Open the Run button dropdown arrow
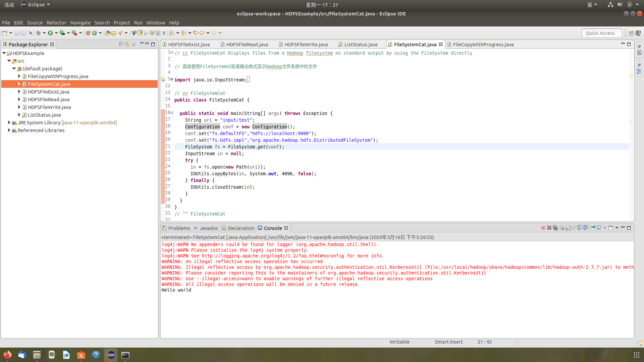Image resolution: width=644 pixels, height=362 pixels. tap(56, 33)
